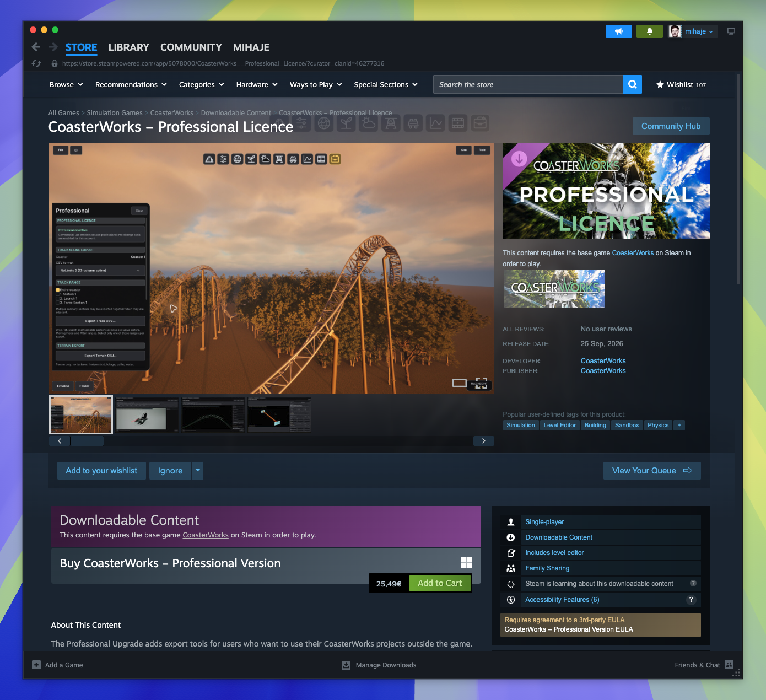766x700 pixels.
Task: Open the MIHAJE profile tab
Action: (x=251, y=47)
